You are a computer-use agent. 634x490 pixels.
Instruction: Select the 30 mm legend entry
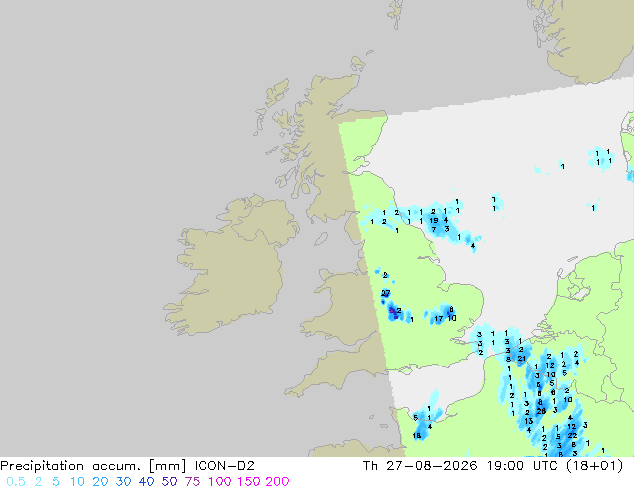tap(123, 482)
